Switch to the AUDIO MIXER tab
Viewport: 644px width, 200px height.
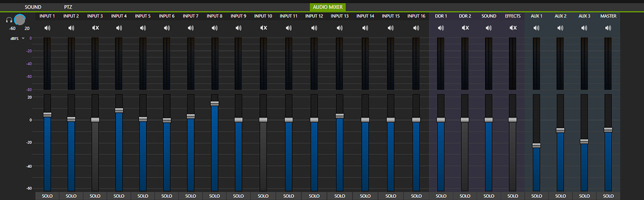tap(328, 7)
